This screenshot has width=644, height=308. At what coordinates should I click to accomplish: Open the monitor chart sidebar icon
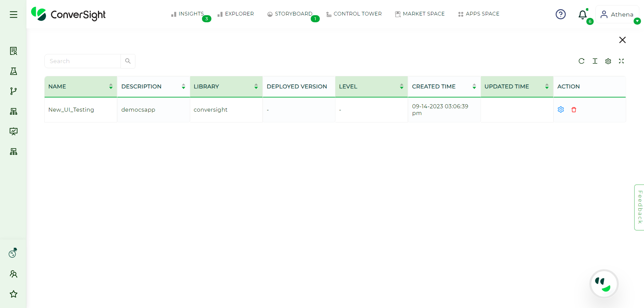tap(14, 131)
